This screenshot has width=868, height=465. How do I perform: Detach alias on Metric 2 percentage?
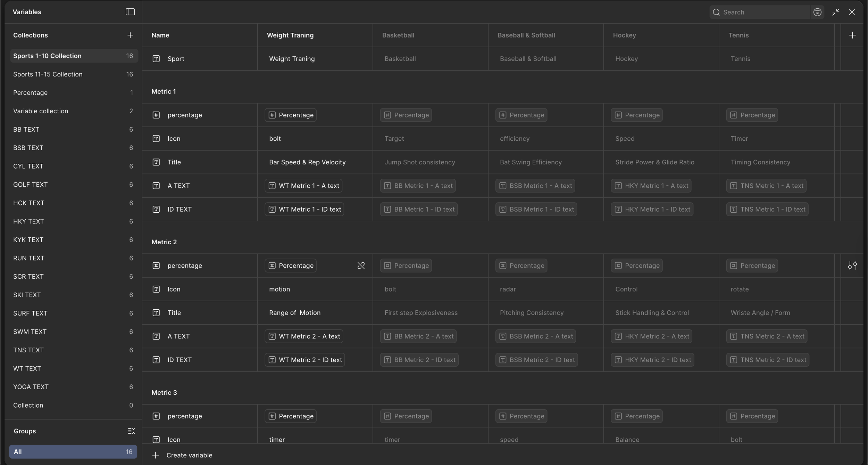pyautogui.click(x=361, y=266)
